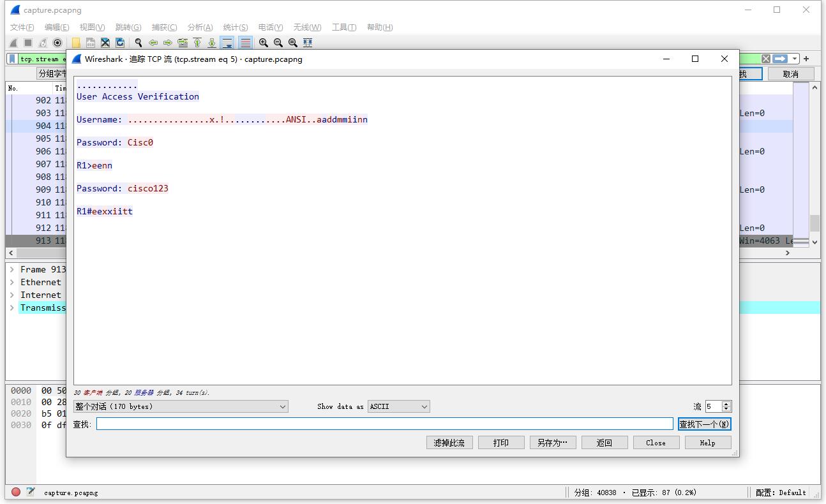Open capture file properties icon in status bar
This screenshot has height=504, width=826.
pyautogui.click(x=31, y=492)
